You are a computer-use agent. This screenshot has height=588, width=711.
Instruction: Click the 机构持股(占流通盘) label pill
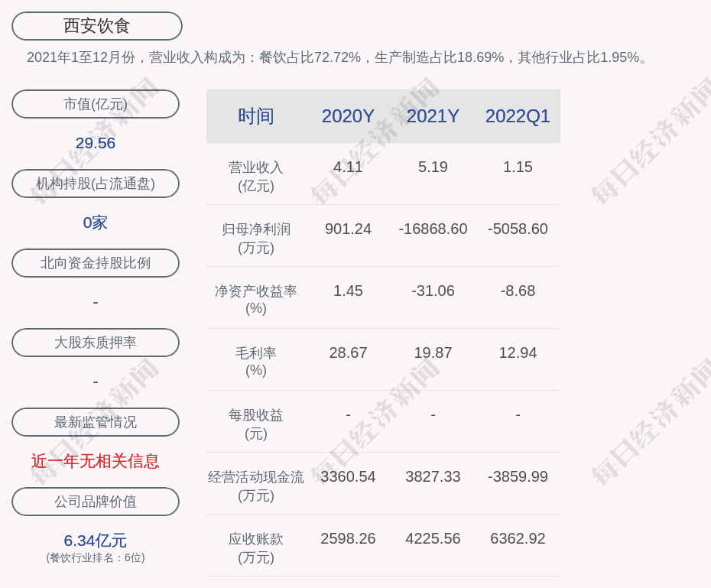96,184
